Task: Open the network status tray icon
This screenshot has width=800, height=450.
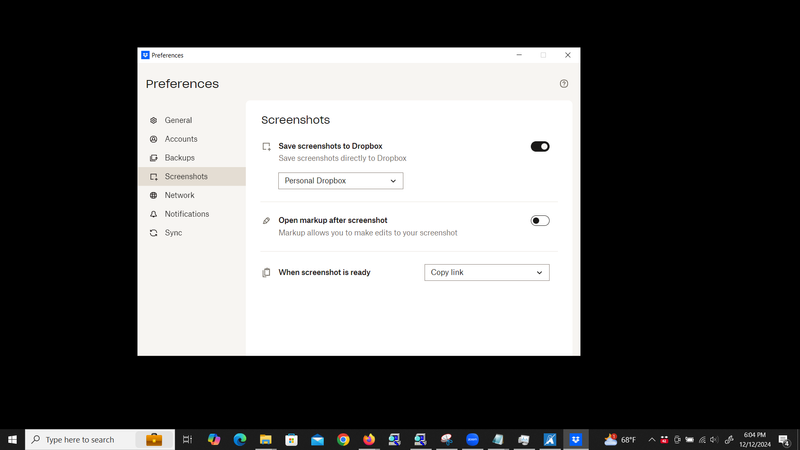Action: coord(702,439)
